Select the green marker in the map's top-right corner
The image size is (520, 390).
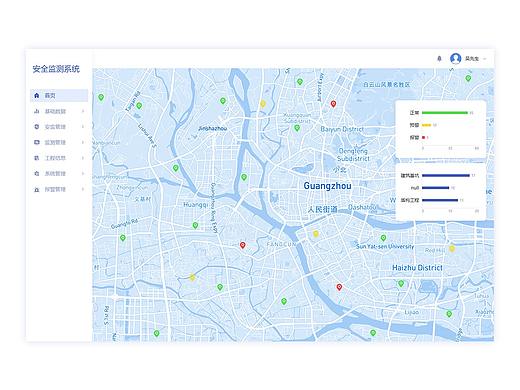(x=468, y=78)
